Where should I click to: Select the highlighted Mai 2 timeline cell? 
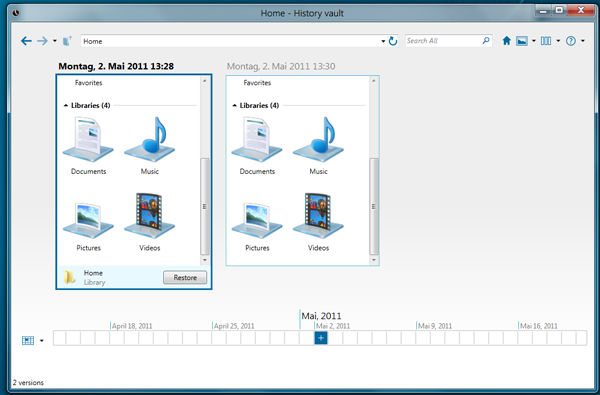tap(321, 338)
